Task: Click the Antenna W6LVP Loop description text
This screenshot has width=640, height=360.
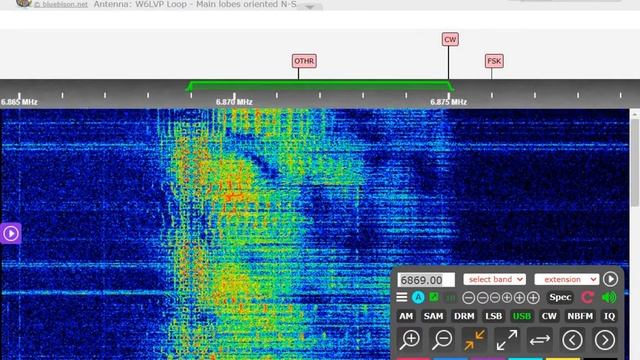Action: coord(195,4)
